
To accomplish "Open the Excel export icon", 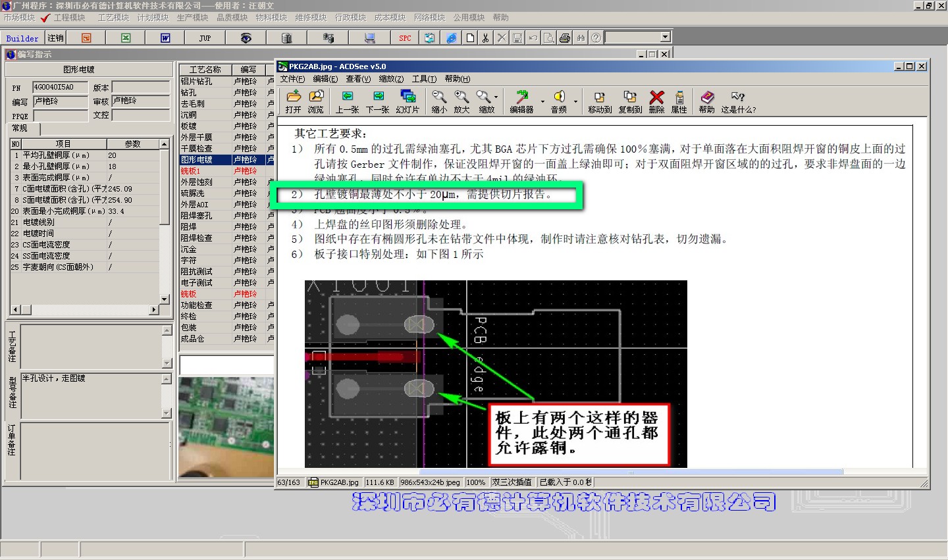I will 126,38.
